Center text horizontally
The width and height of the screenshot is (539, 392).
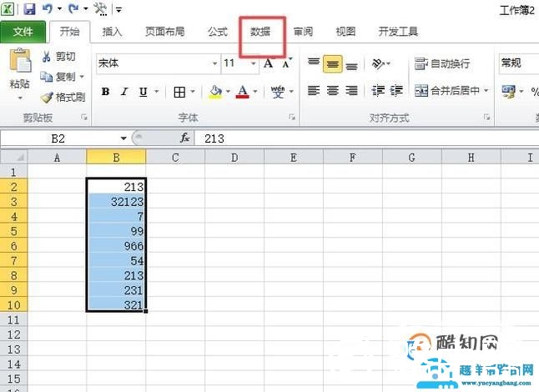[x=332, y=91]
